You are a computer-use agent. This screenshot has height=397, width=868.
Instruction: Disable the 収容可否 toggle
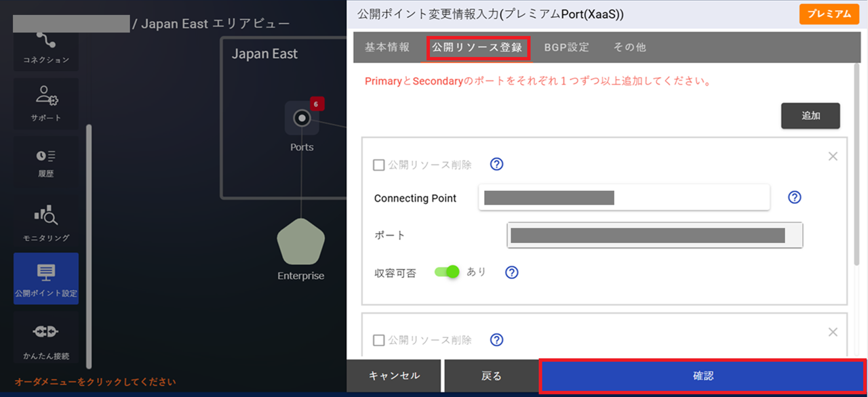pos(446,272)
